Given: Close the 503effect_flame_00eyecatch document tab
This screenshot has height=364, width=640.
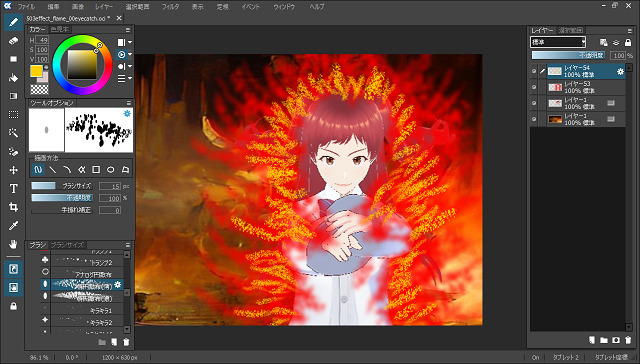Looking at the screenshot, I should tap(119, 18).
